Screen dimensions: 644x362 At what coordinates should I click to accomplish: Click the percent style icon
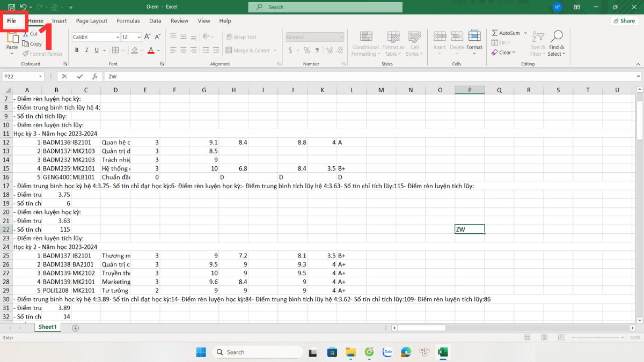tap(307, 50)
